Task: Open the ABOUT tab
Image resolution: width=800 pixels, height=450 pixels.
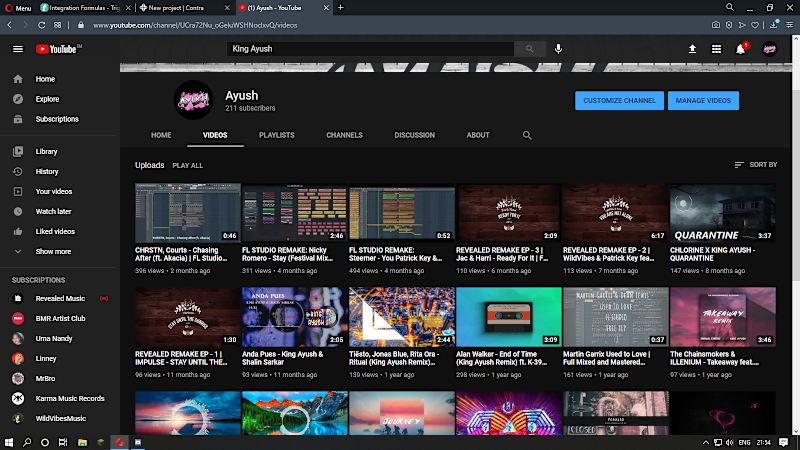Action: coord(478,135)
